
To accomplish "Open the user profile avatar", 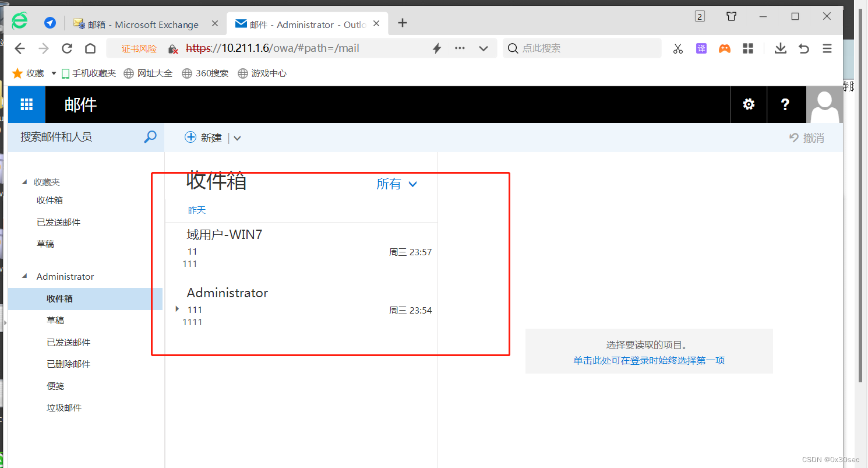I will tap(825, 104).
